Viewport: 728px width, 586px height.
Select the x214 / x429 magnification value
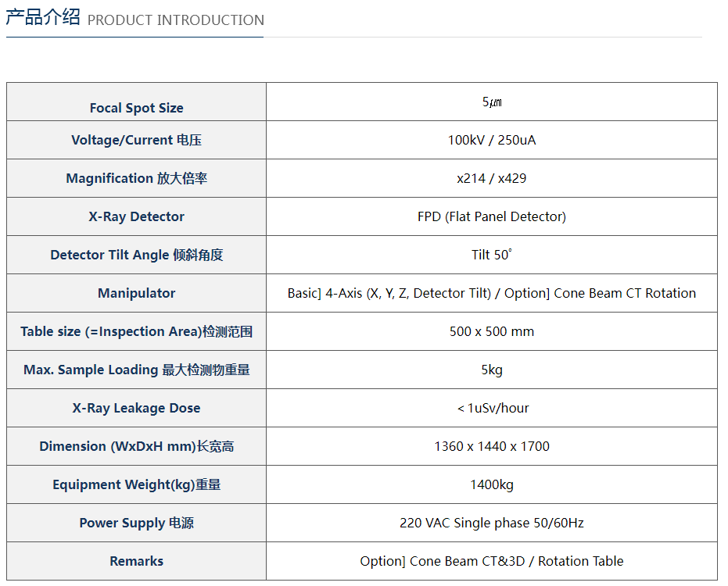491,179
